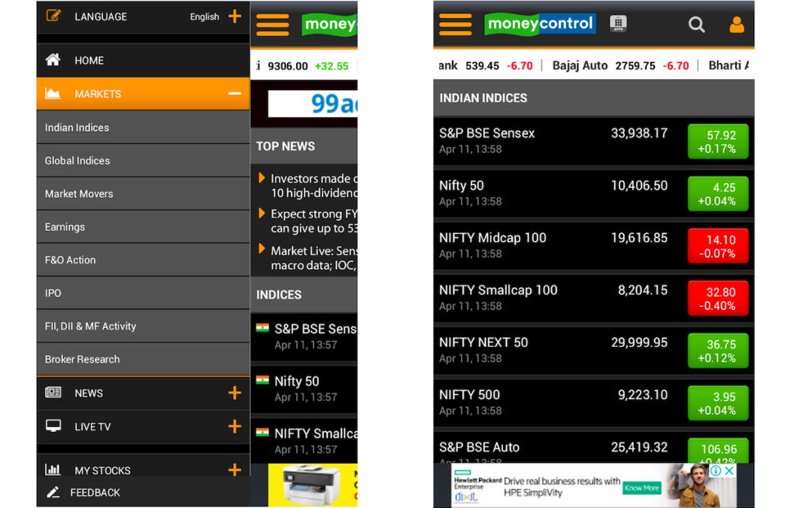The image size is (812, 508).
Task: Tap hamburger menu in left screen
Action: pos(272,25)
